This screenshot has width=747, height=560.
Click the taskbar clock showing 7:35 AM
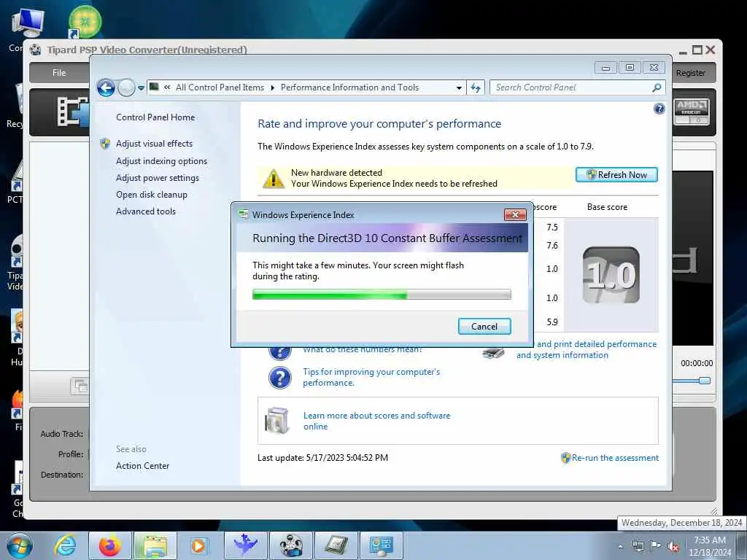point(710,545)
